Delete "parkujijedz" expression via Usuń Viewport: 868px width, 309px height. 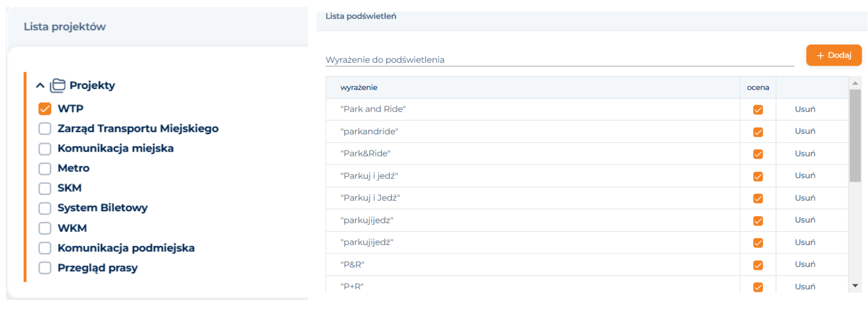pyautogui.click(x=805, y=220)
